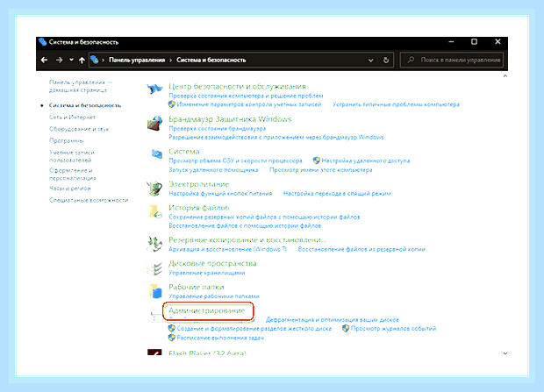
Task: Open Настройка удаленного доступа link
Action: click(x=366, y=160)
